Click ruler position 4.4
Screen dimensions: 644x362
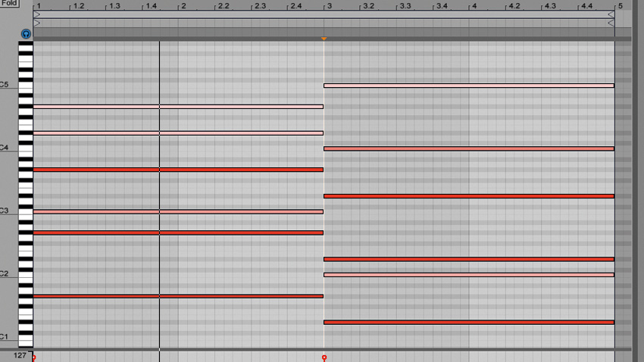[x=587, y=6]
